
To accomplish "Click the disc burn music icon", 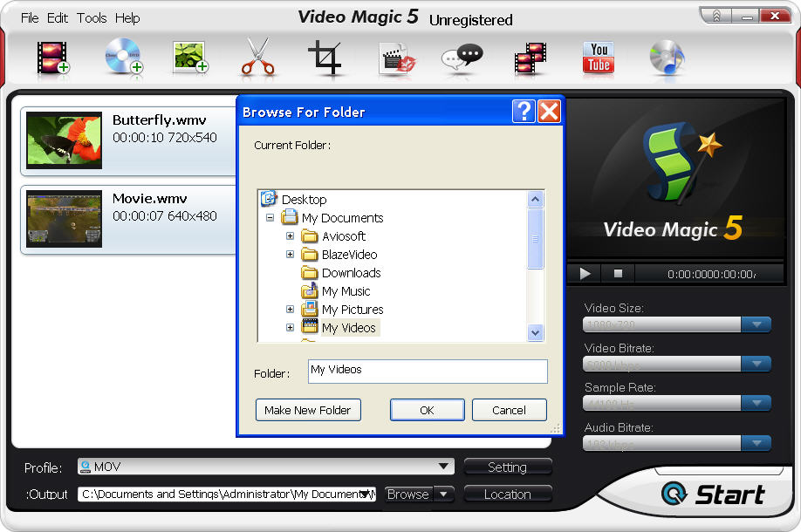I will click(667, 58).
